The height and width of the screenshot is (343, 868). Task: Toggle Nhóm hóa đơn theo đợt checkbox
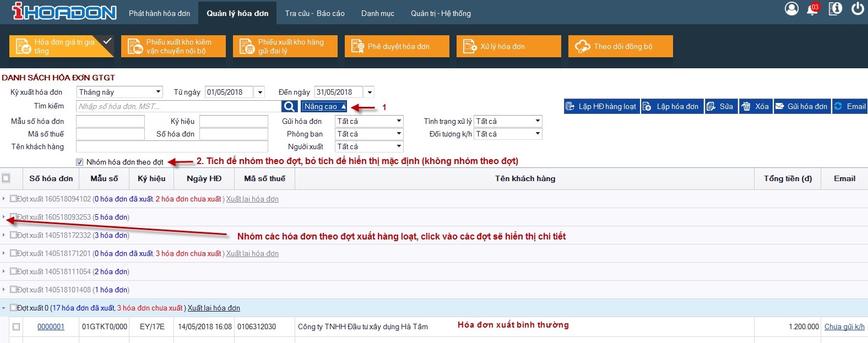coord(80,162)
